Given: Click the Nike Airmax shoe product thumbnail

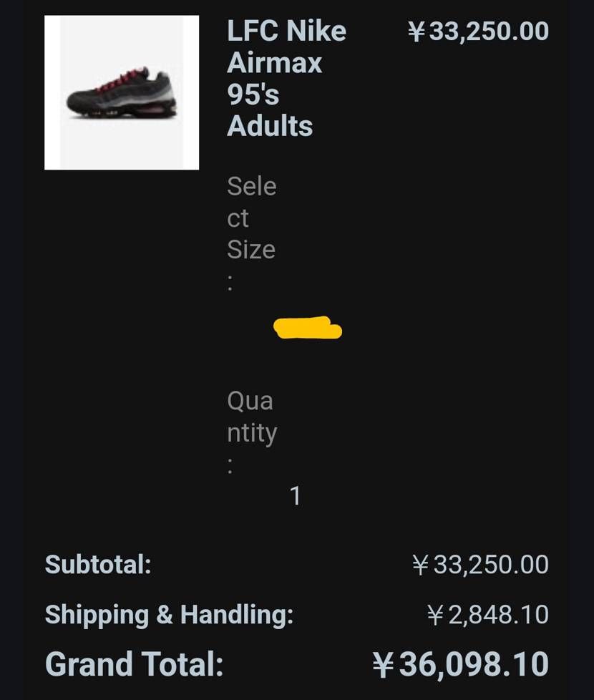Looking at the screenshot, I should coord(122,92).
